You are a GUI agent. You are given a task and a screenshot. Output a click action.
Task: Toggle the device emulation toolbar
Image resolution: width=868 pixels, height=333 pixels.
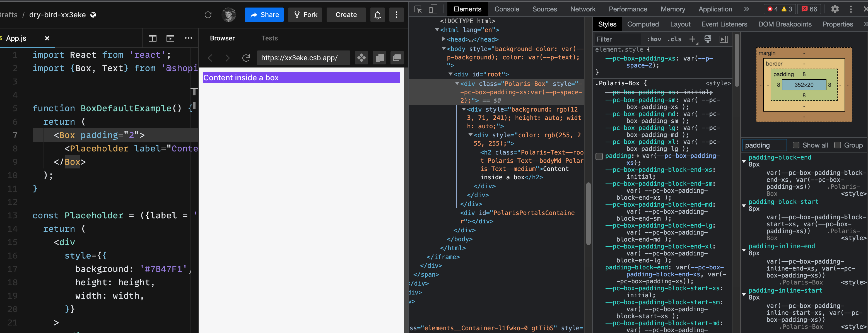(x=433, y=10)
